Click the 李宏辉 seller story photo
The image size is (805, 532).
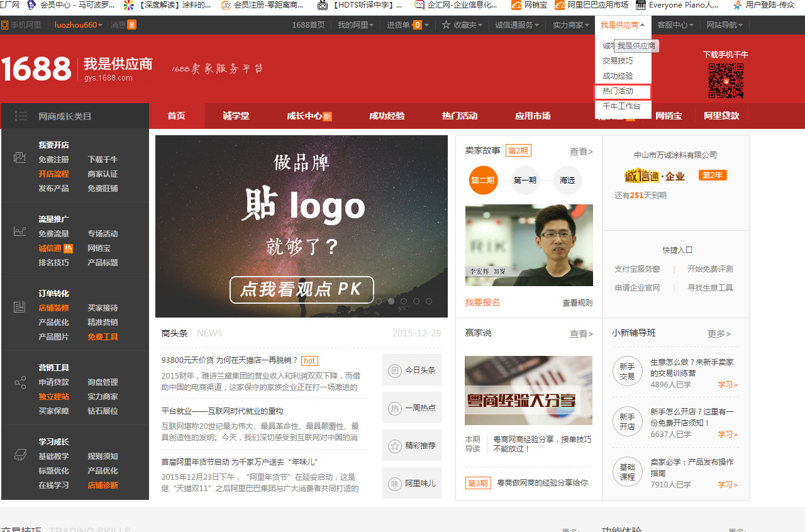pyautogui.click(x=529, y=245)
